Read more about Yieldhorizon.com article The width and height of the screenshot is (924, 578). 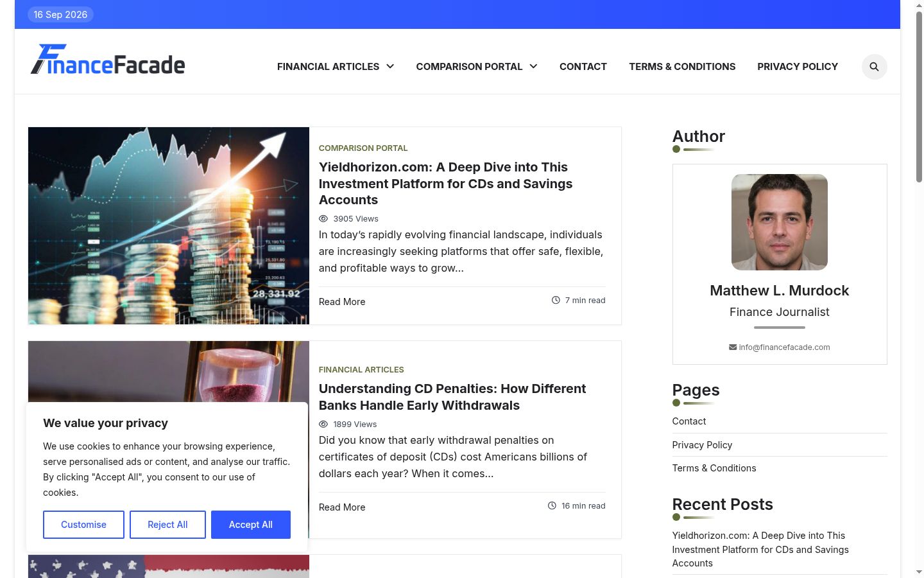pos(342,302)
